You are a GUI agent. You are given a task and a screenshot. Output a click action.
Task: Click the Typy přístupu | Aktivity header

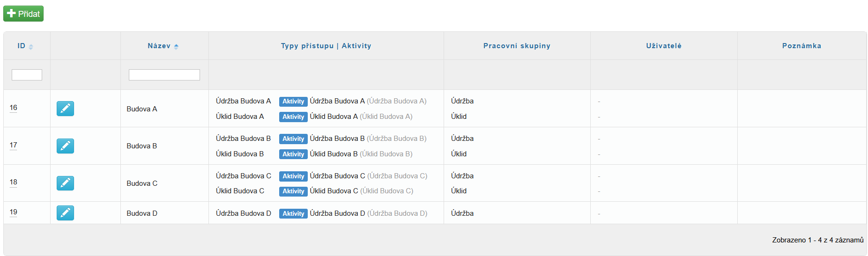pos(326,46)
